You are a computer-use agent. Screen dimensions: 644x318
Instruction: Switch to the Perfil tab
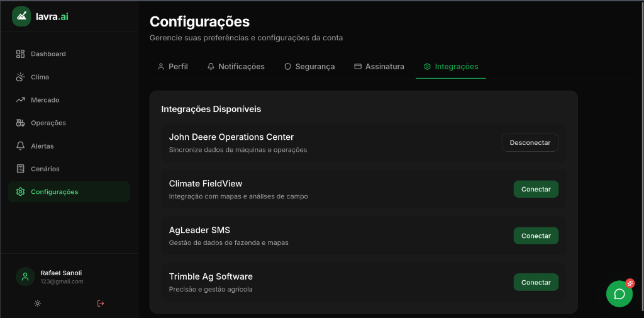(x=172, y=67)
